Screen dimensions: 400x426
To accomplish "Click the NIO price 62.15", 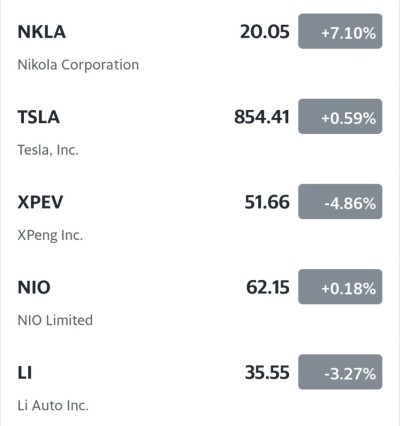I will coord(268,287).
